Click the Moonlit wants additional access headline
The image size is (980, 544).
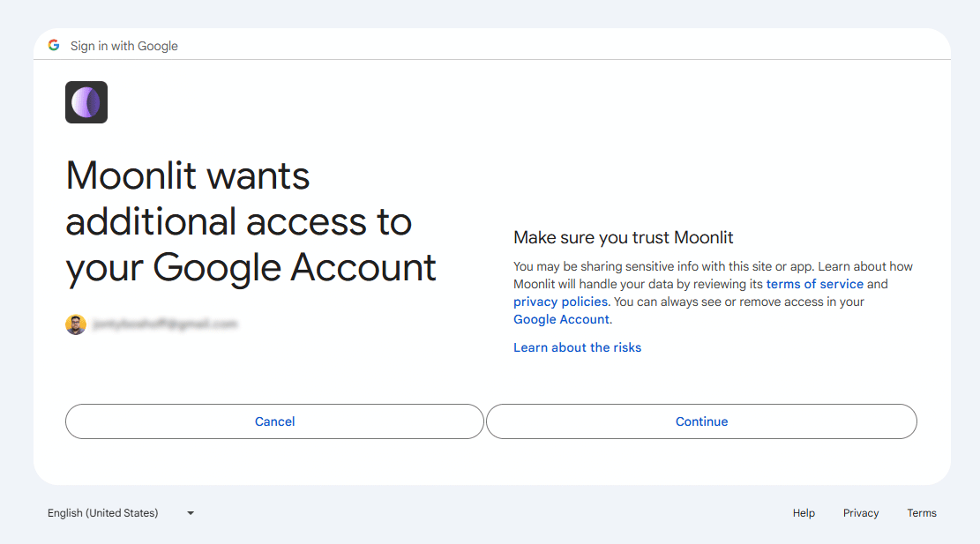pyautogui.click(x=251, y=221)
